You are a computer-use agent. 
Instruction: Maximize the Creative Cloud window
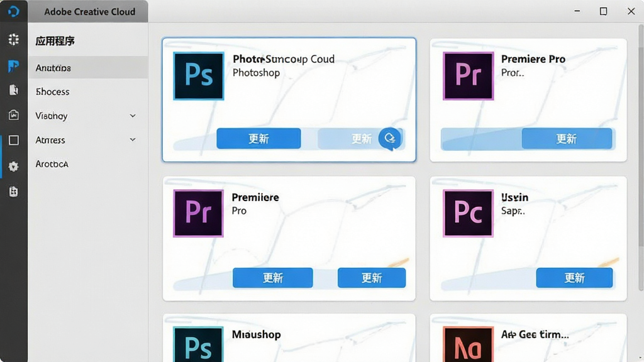click(x=603, y=11)
